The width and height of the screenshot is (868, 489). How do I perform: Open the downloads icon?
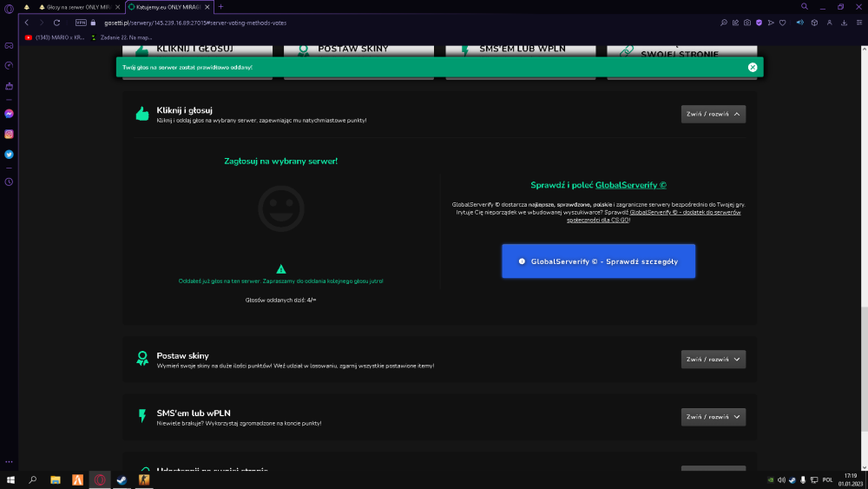tap(845, 23)
